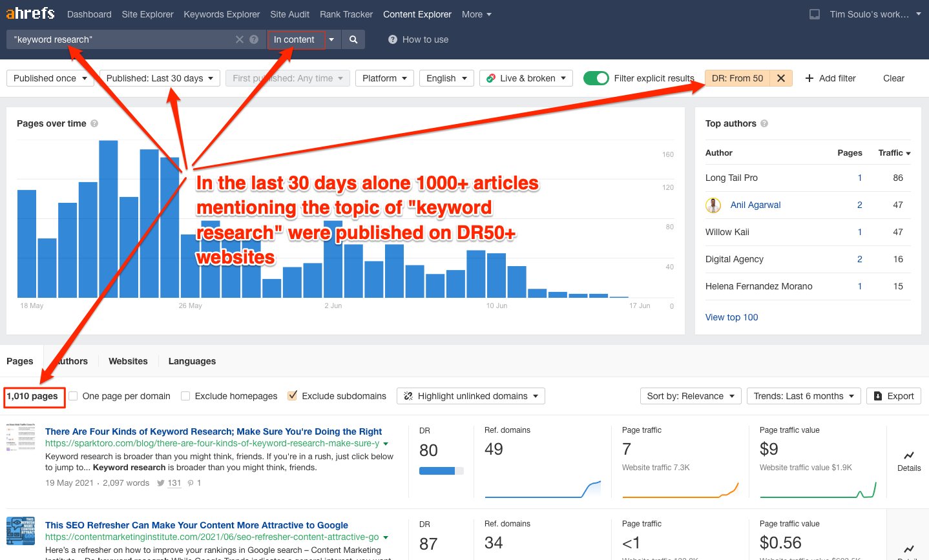Open the Platform filter dropdown
The height and width of the screenshot is (560, 929).
pyautogui.click(x=385, y=78)
